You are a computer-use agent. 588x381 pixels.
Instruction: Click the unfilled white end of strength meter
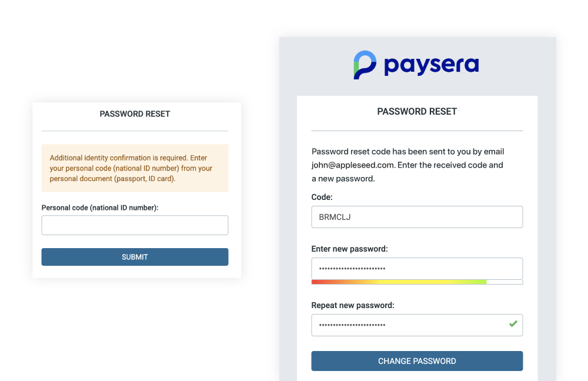coord(505,282)
